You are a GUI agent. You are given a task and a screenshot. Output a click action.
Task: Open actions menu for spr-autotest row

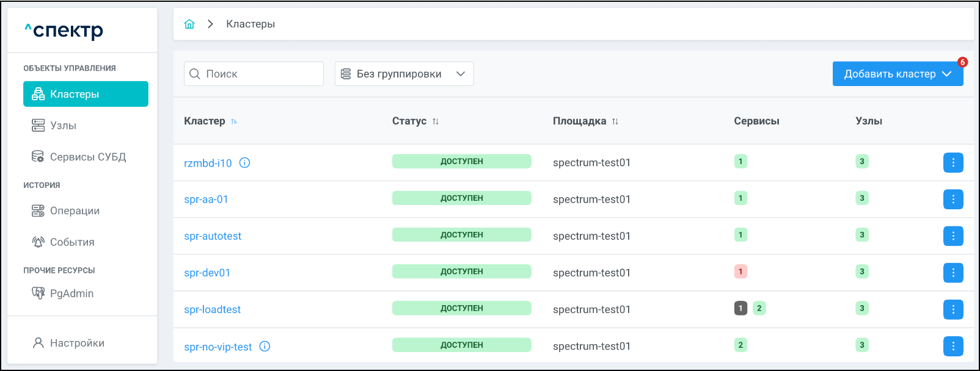(953, 236)
